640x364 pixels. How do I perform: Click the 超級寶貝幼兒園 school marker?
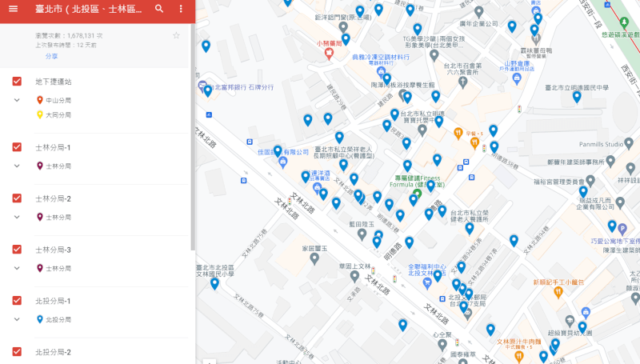pos(570,321)
